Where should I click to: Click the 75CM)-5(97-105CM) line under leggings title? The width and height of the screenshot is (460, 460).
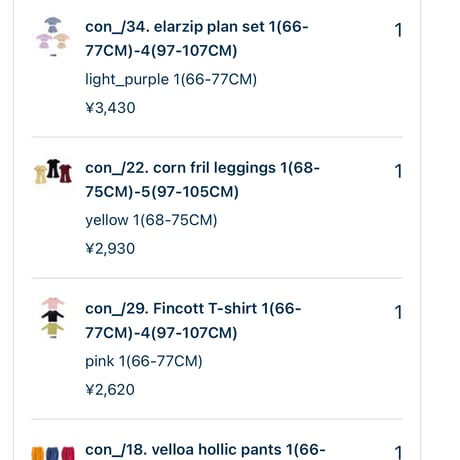[162, 192]
